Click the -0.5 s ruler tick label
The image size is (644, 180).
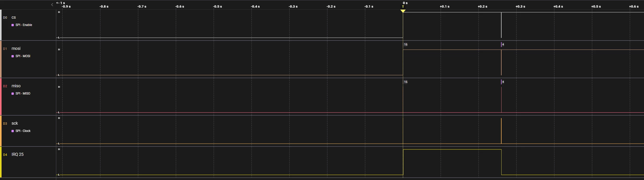(217, 6)
